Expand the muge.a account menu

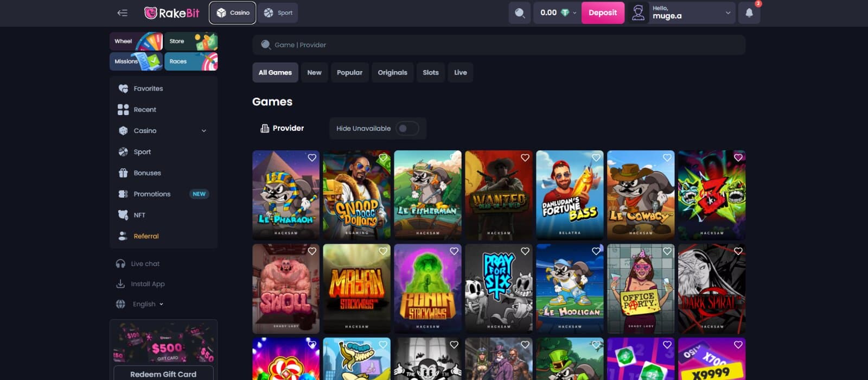click(728, 13)
